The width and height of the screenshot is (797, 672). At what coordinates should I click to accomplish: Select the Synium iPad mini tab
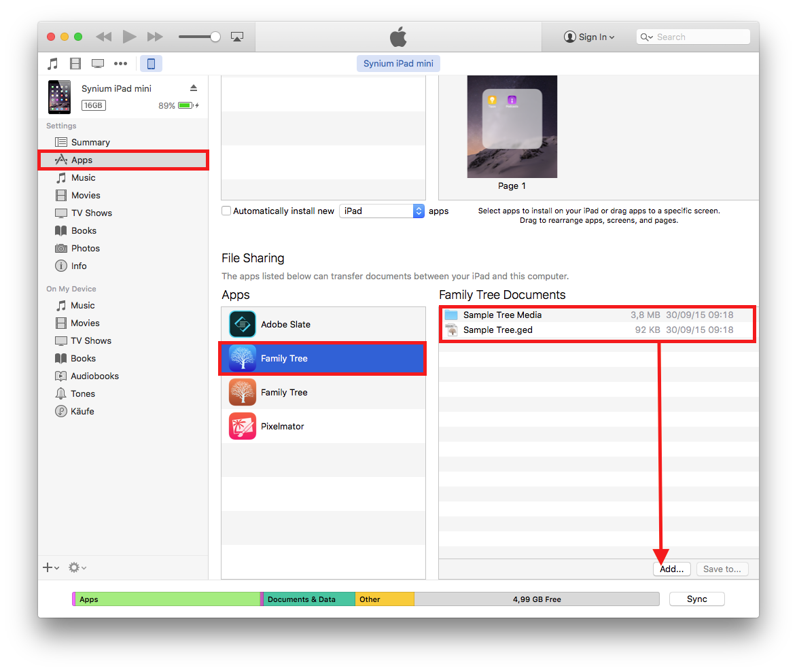coord(398,64)
